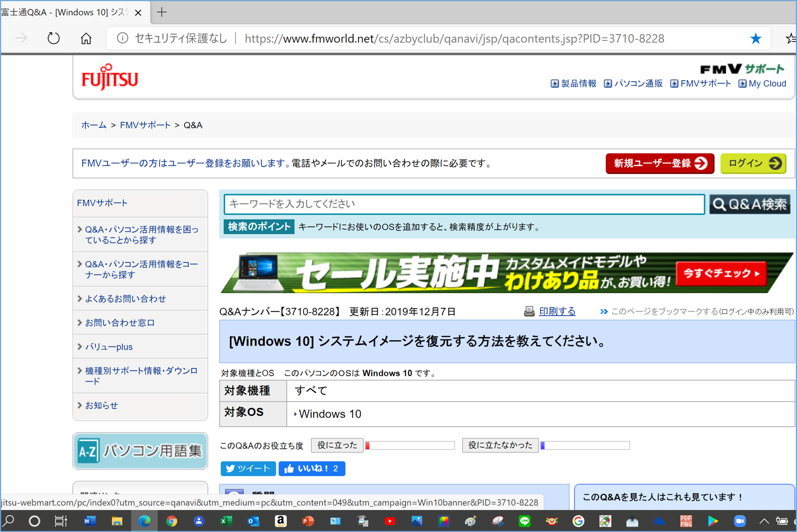Open 製品情報 header link
The height and width of the screenshot is (532, 797).
[574, 84]
